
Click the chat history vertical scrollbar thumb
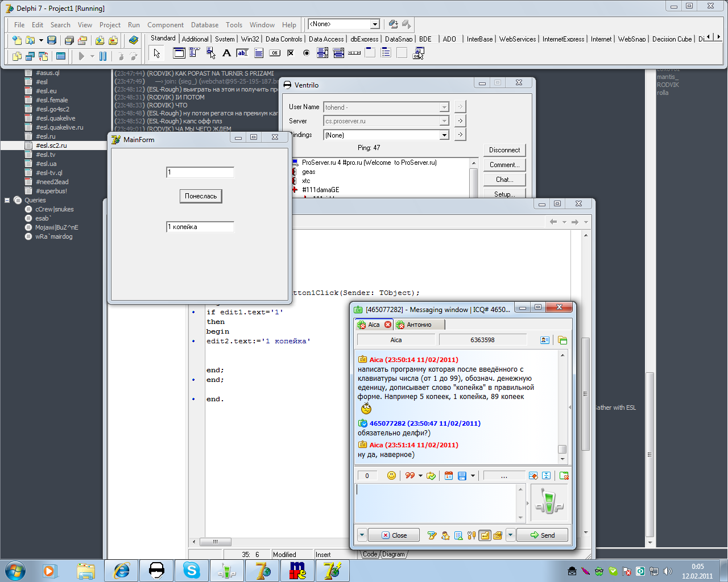(562, 449)
